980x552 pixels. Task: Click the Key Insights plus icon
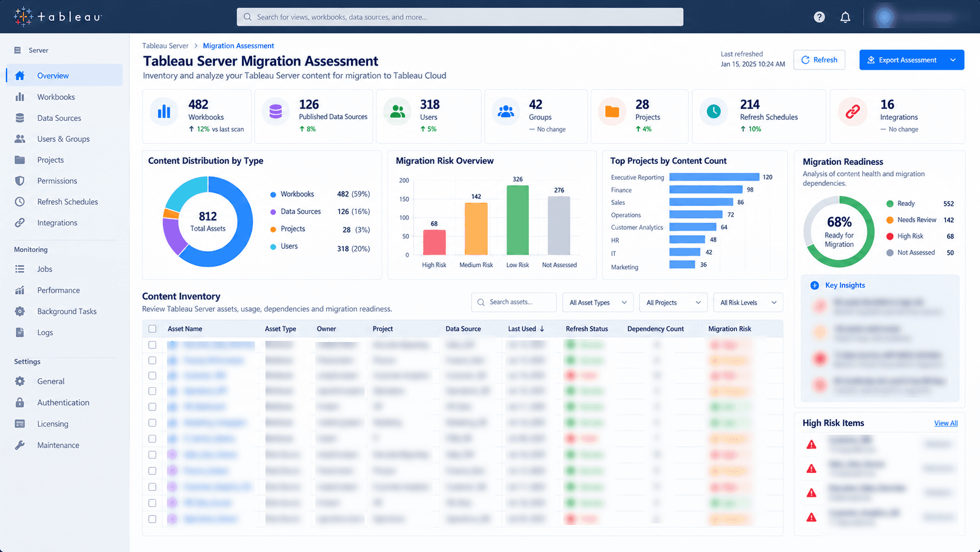coord(815,285)
